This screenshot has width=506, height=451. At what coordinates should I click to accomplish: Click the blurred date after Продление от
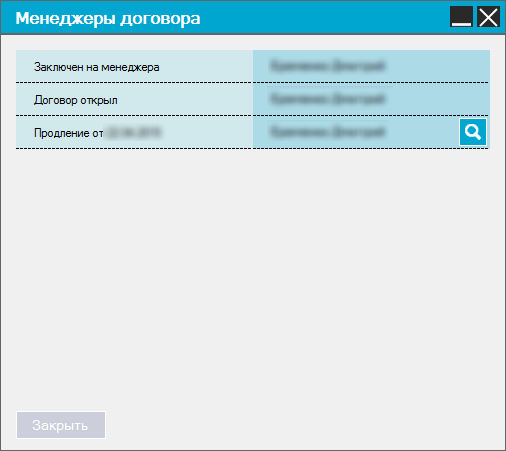pos(133,132)
